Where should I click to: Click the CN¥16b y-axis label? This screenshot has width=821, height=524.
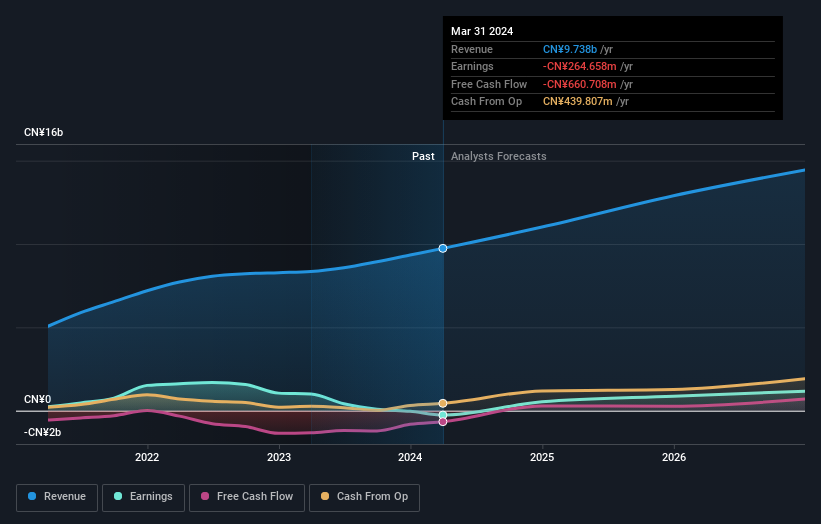tap(43, 132)
